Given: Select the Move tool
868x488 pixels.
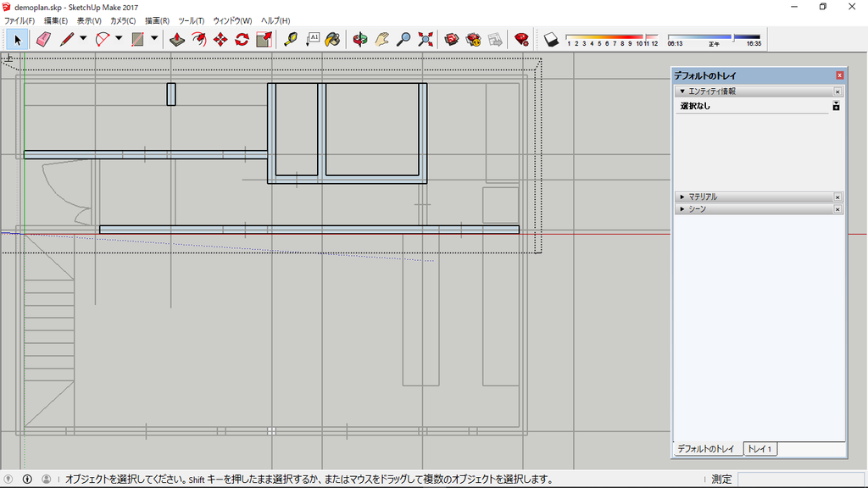Looking at the screenshot, I should click(220, 39).
